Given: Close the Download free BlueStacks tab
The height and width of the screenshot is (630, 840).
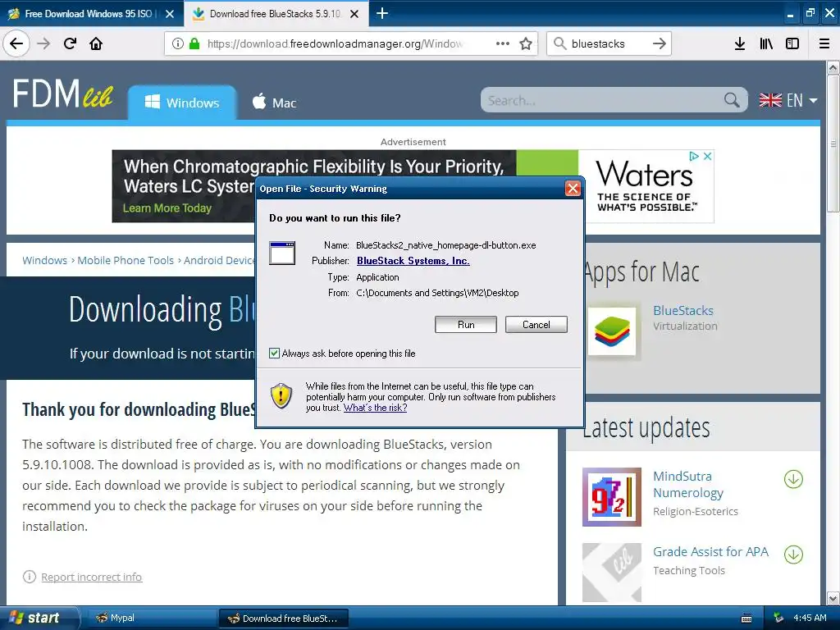Looking at the screenshot, I should [x=354, y=14].
